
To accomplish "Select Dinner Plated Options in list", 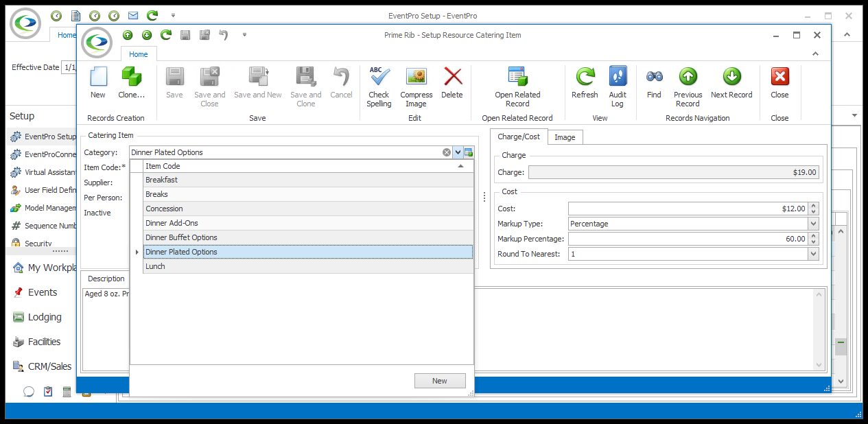I will coord(308,252).
